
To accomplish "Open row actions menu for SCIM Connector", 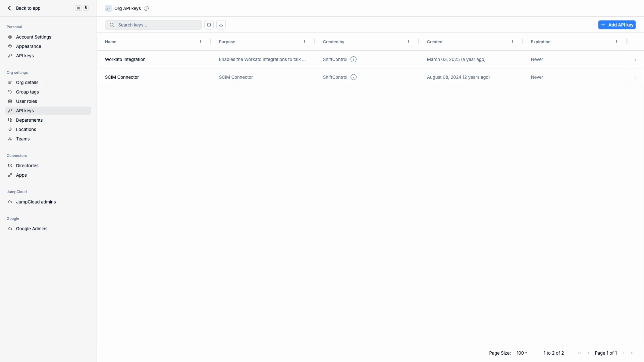I will point(635,77).
